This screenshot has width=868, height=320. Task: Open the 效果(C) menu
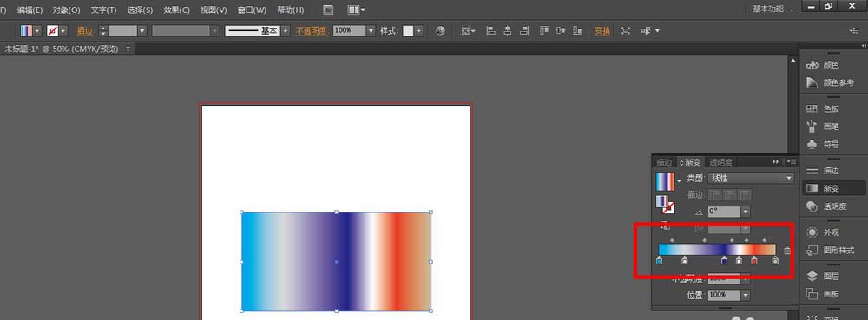176,10
